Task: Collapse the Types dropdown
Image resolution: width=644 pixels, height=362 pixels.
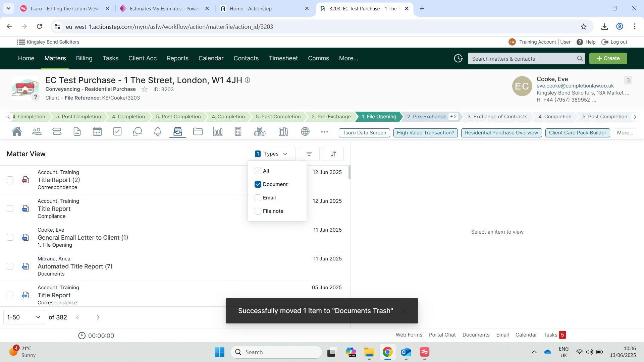Action: (x=271, y=154)
